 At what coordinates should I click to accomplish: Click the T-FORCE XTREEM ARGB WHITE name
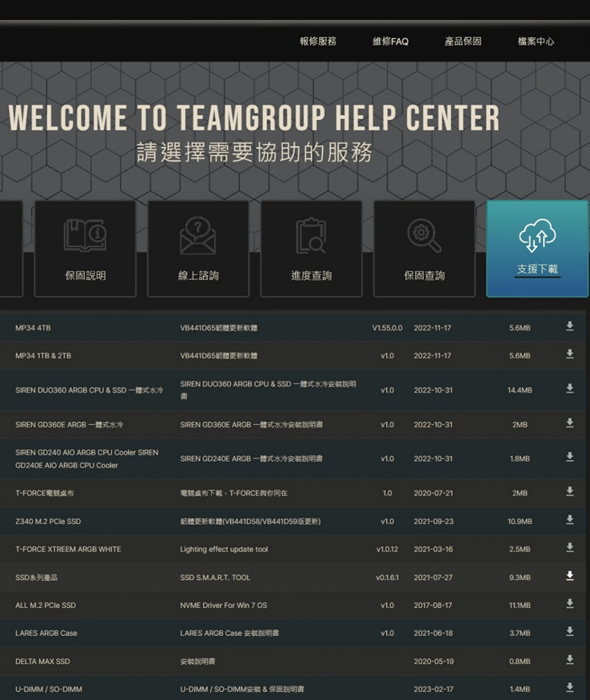point(68,549)
